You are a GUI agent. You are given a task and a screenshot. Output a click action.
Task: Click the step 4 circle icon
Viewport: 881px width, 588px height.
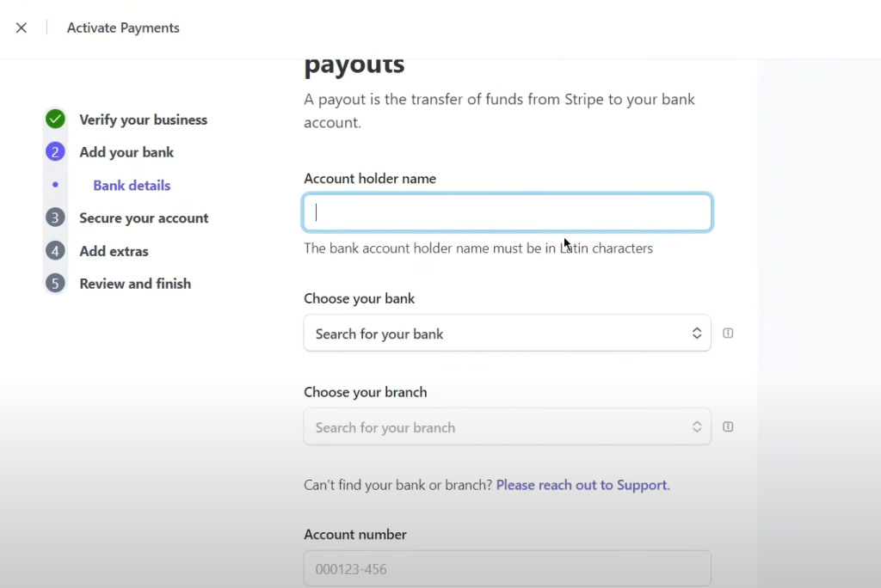pos(56,251)
